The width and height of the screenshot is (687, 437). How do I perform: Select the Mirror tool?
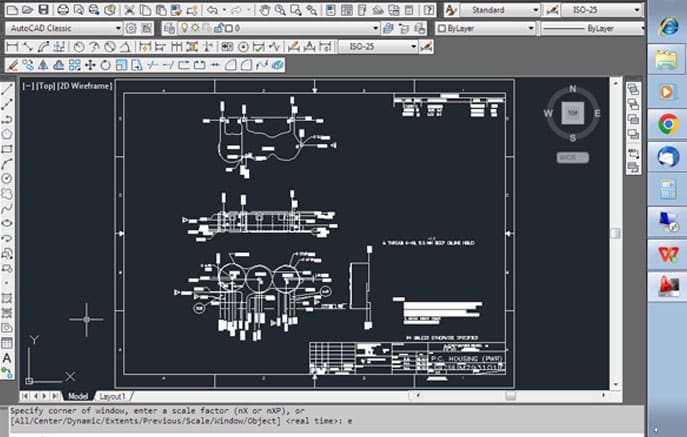click(43, 65)
